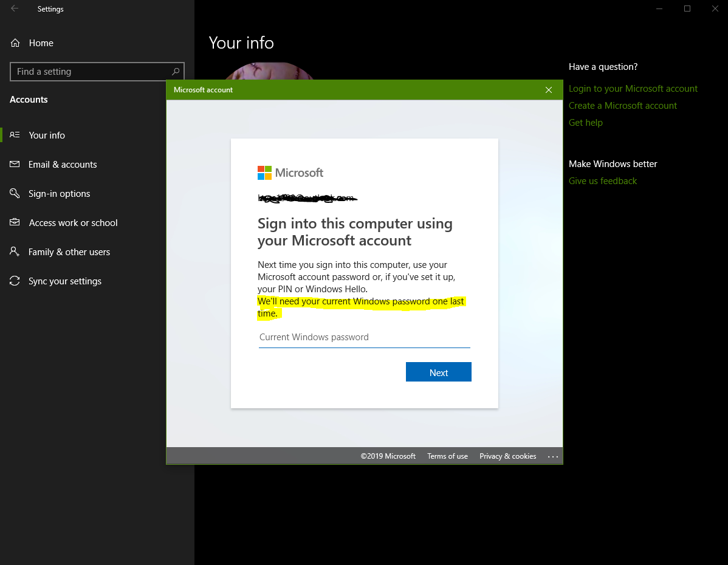Click the Home icon in Settings sidebar
728x565 pixels.
coord(15,43)
